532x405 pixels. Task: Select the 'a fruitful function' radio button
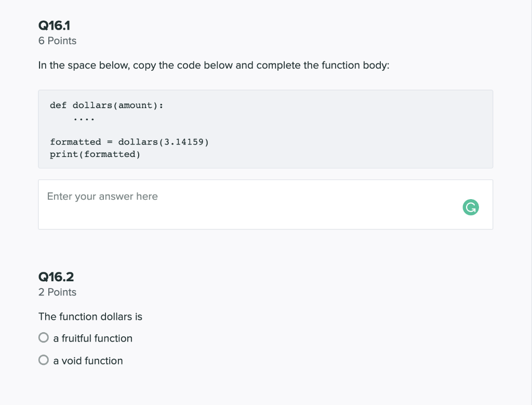[x=43, y=337]
